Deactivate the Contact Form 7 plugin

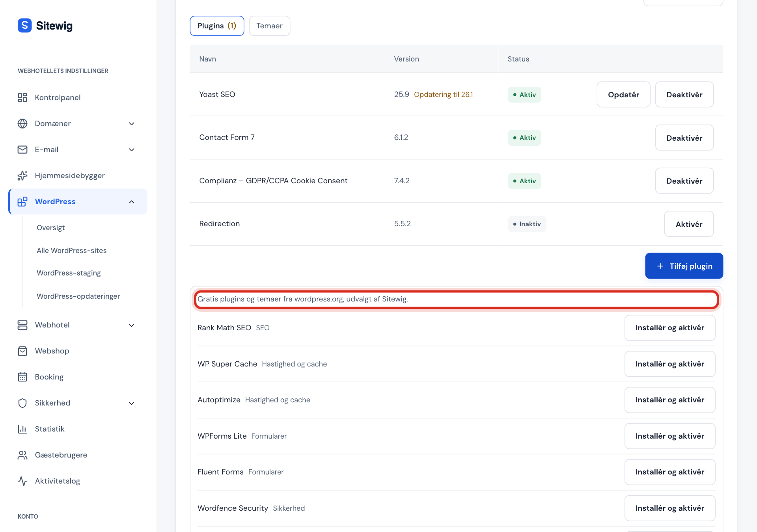(684, 138)
